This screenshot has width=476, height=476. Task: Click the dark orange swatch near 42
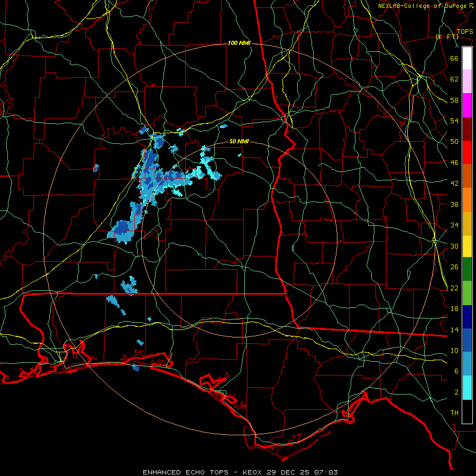coord(467,176)
